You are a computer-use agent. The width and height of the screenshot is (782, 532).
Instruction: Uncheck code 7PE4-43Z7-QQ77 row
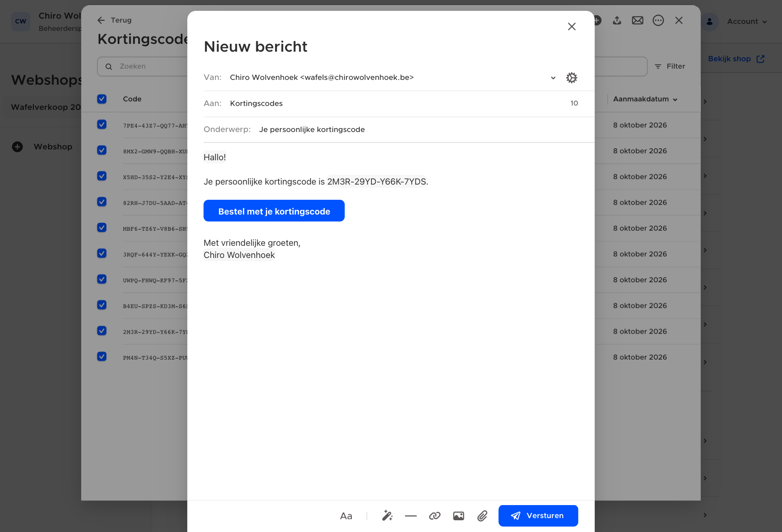point(102,125)
